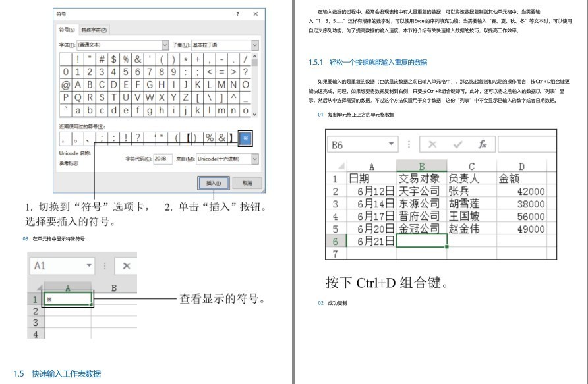Close the 符号 dialog with its X
The height and width of the screenshot is (384, 588).
point(255,14)
